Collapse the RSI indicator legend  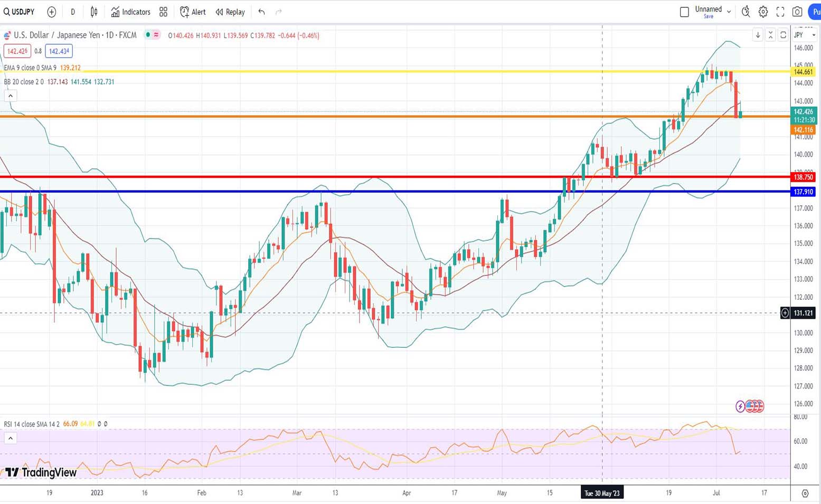coord(10,438)
